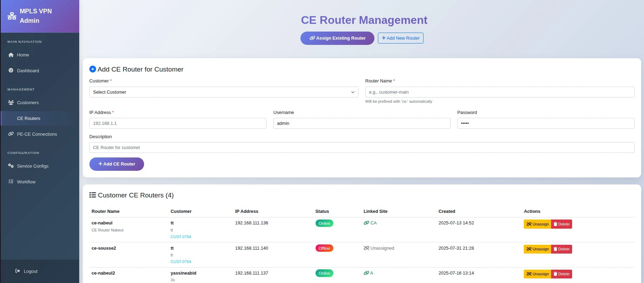The width and height of the screenshot is (644, 283).
Task: Select CE Routers in the sidebar
Action: 40,118
